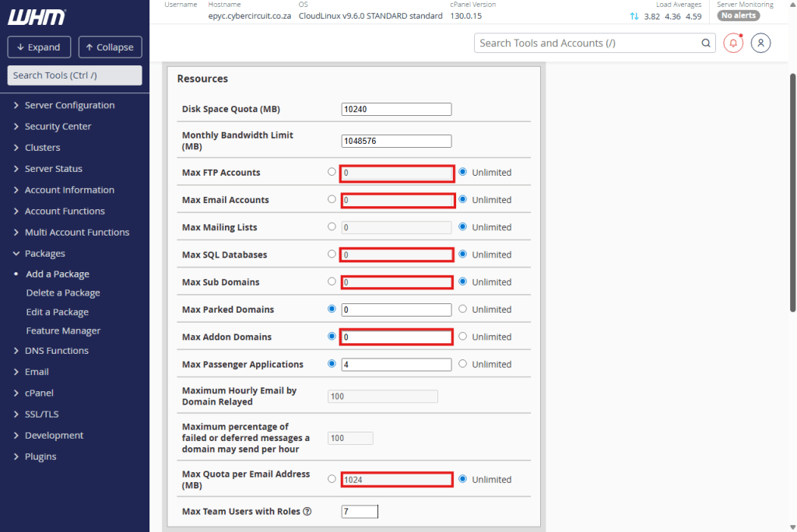797x532 pixels.
Task: Click the load averages arrows icon
Action: (634, 16)
